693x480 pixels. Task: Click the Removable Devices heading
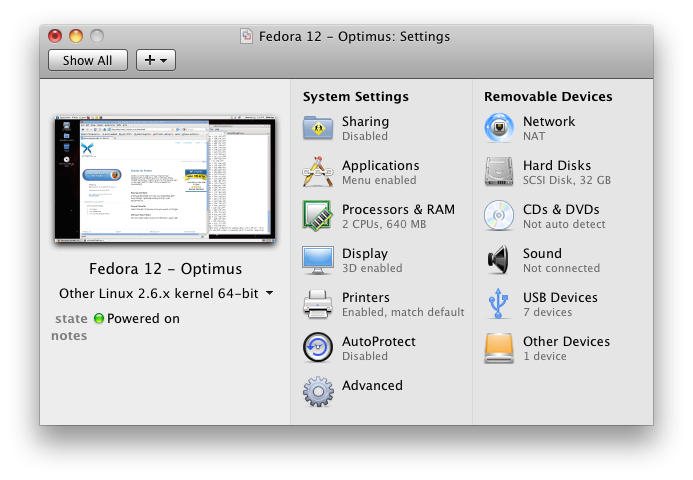548,96
